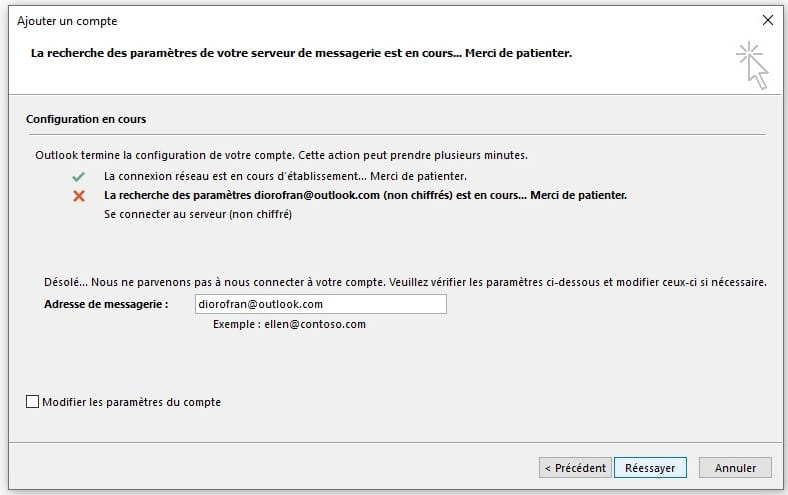Click the Exemple ellen@contoso.com hint text
788x495 pixels.
289,324
